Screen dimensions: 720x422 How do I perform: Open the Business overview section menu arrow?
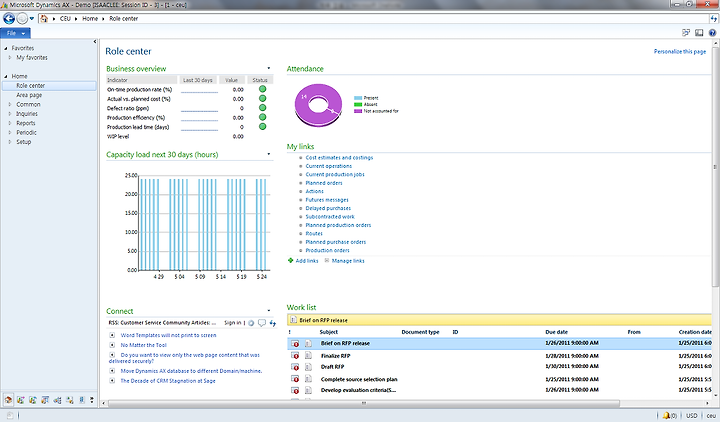coord(269,68)
